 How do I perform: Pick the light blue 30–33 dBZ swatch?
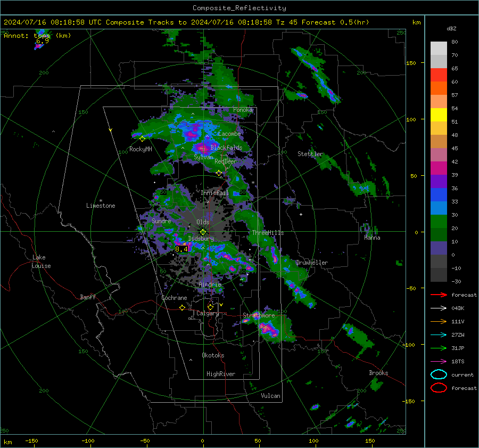439,208
